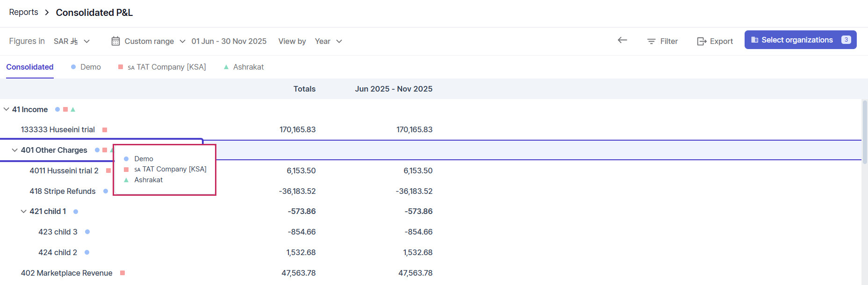
Task: Click the blue dot next to 423 child 3
Action: point(87,232)
